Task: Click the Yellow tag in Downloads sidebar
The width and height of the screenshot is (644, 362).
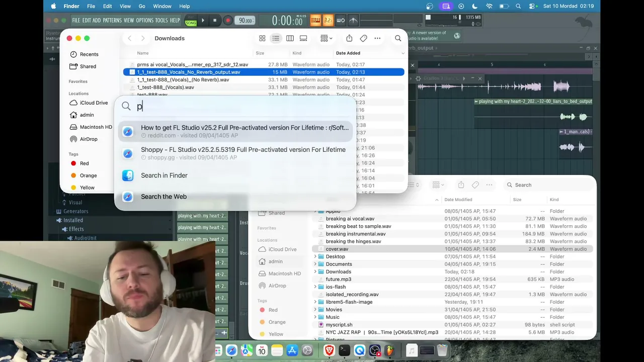Action: tap(82, 188)
